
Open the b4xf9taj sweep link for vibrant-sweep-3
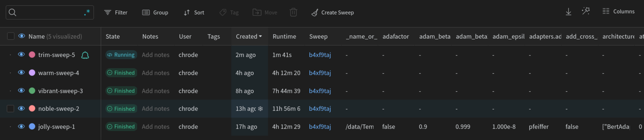[320, 91]
